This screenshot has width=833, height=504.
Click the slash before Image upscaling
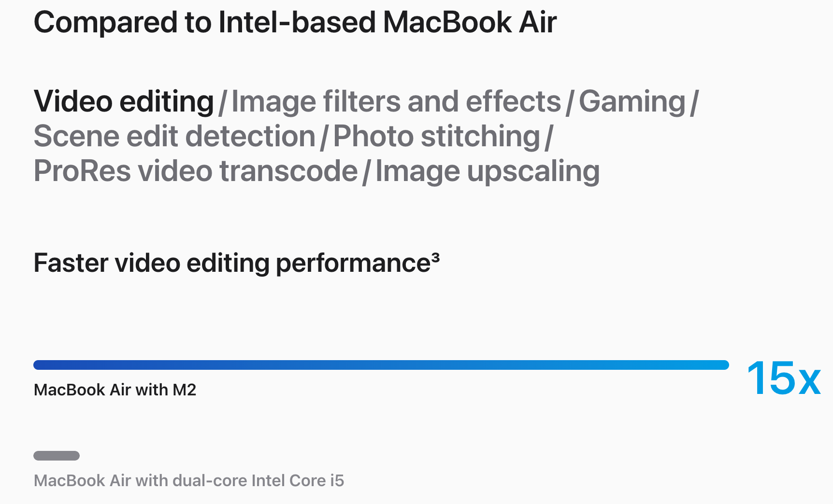pyautogui.click(x=367, y=172)
